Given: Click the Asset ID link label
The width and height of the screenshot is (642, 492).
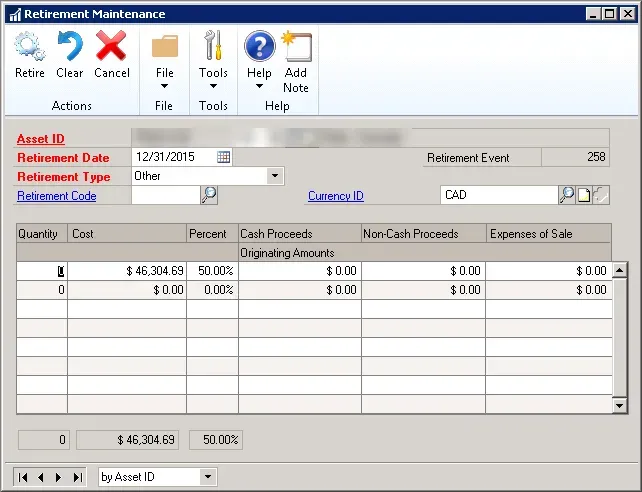Looking at the screenshot, I should coord(41,139).
